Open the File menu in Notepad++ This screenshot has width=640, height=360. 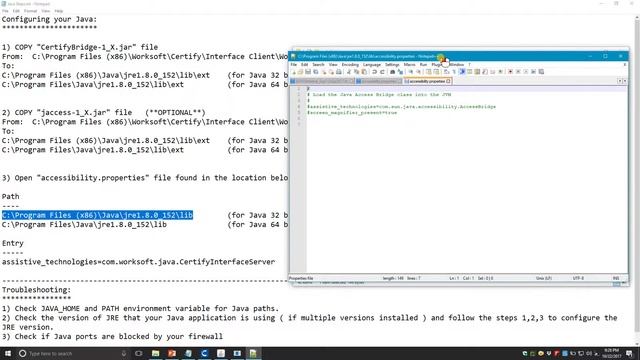point(293,64)
